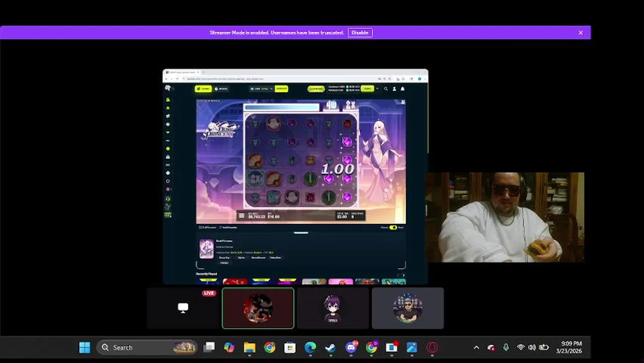Select the purple-haired anime avatar participant tile
Screen dimensions: 644x363
(333, 308)
